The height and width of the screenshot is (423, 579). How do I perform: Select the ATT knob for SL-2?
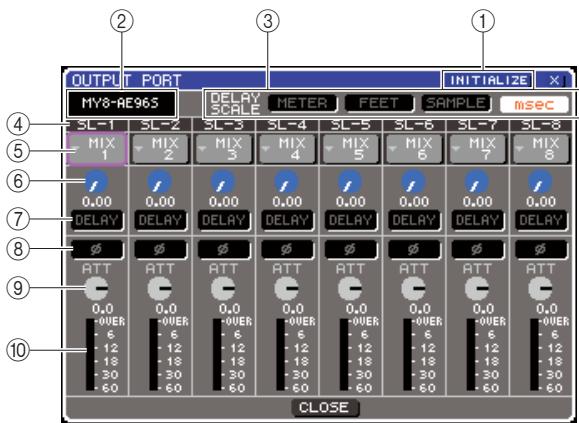160,288
